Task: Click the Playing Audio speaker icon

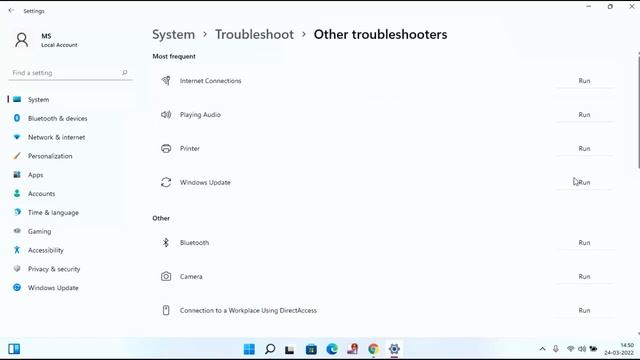Action: 166,115
